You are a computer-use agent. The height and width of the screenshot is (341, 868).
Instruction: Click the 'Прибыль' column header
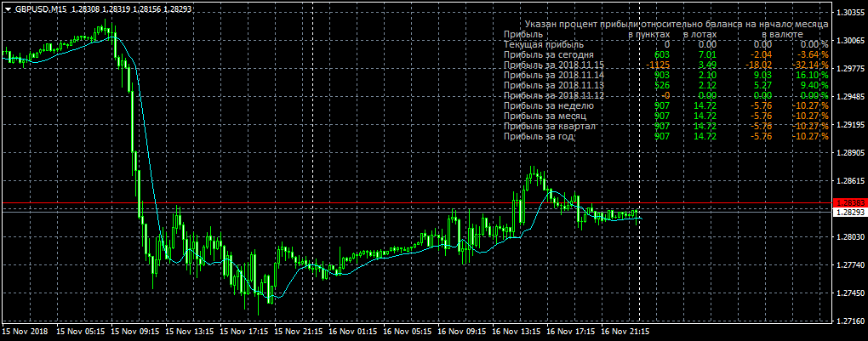[x=523, y=34]
